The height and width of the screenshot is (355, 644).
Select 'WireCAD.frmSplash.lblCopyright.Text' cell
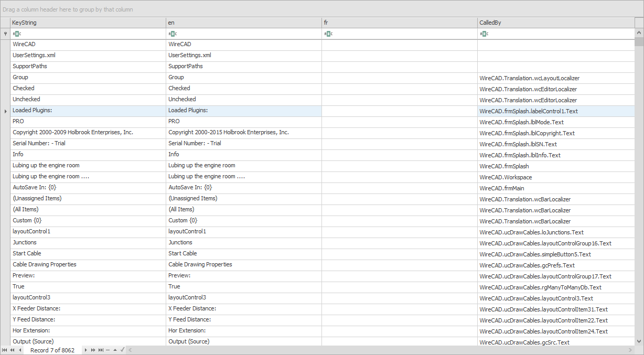[556, 133]
